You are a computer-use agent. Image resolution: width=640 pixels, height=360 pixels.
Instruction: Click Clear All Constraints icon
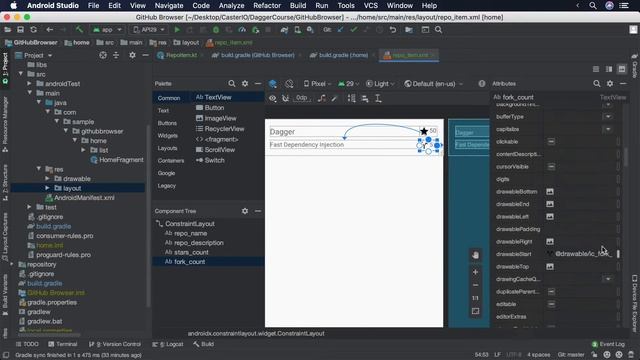[322, 98]
